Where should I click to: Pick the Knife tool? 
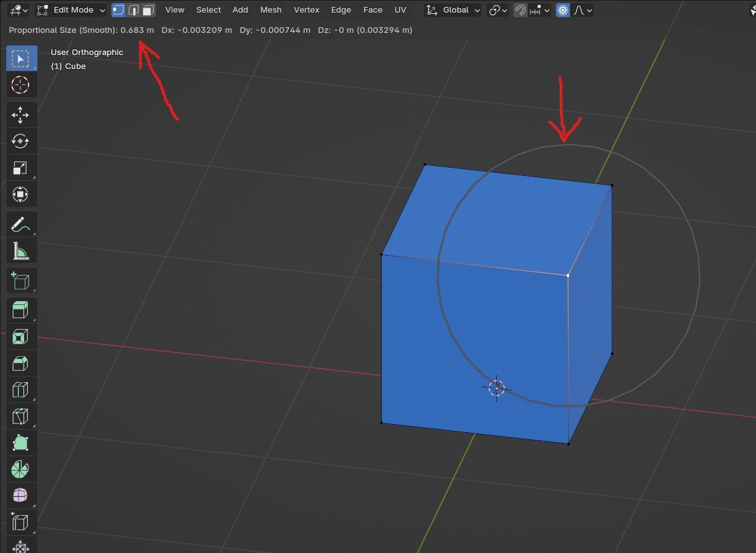pos(22,416)
